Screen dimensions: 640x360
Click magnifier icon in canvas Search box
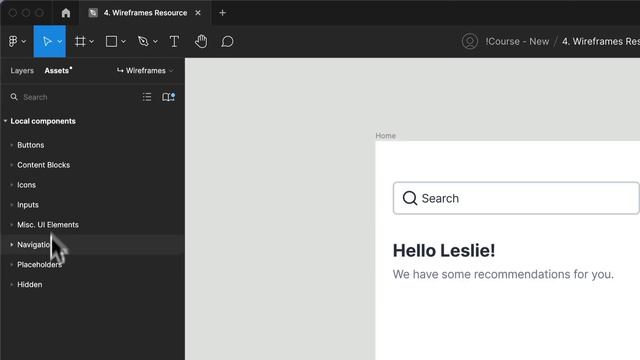[x=410, y=198]
